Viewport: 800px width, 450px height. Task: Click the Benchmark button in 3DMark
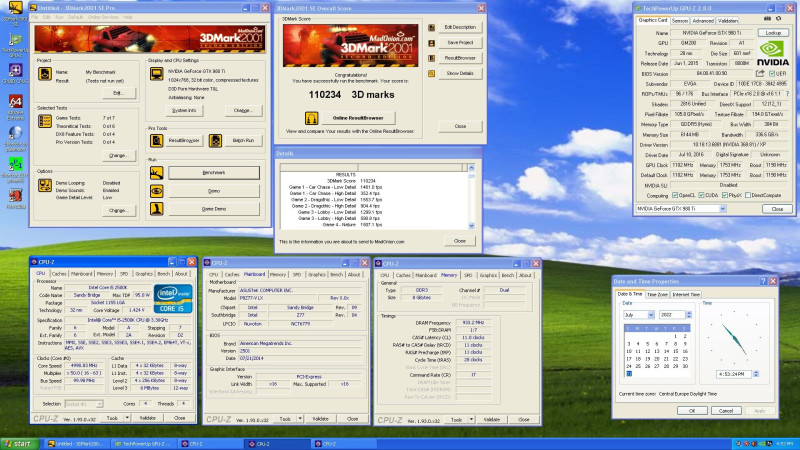click(x=214, y=172)
